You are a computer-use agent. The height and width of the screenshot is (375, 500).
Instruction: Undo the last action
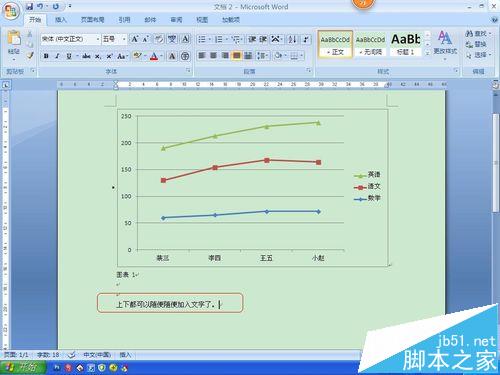tap(40, 6)
